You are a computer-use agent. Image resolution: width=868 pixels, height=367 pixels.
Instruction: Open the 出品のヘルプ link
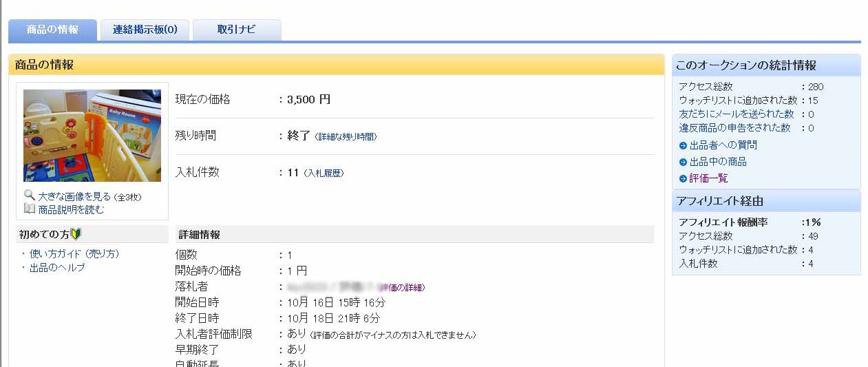click(57, 268)
